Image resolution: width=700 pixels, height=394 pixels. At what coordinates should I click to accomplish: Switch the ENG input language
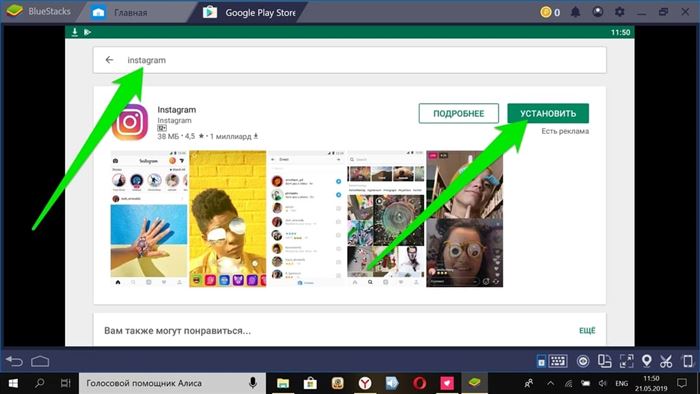click(621, 383)
